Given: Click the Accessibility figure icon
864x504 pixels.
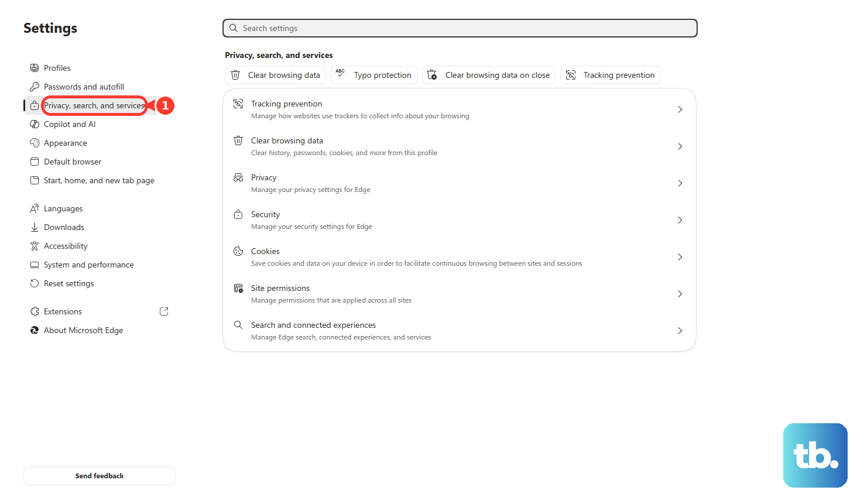Looking at the screenshot, I should click(35, 246).
